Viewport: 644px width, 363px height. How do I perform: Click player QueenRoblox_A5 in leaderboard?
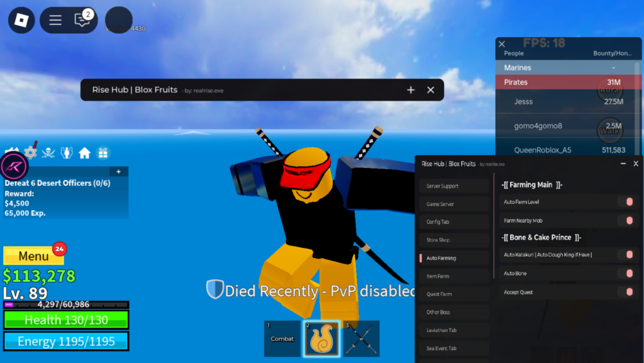pyautogui.click(x=565, y=150)
